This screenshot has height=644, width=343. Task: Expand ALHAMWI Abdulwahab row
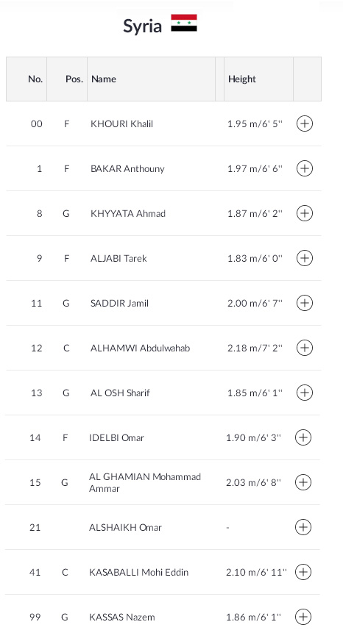point(304,348)
